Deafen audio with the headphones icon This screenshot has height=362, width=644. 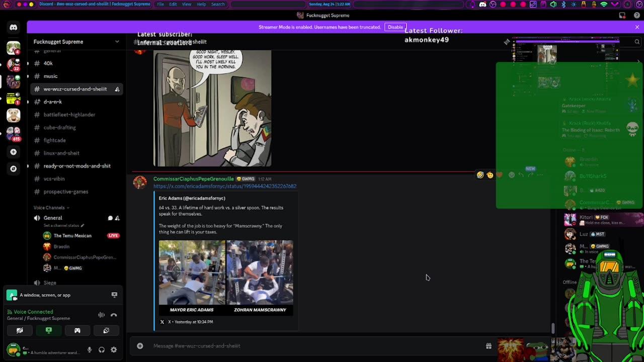click(102, 350)
